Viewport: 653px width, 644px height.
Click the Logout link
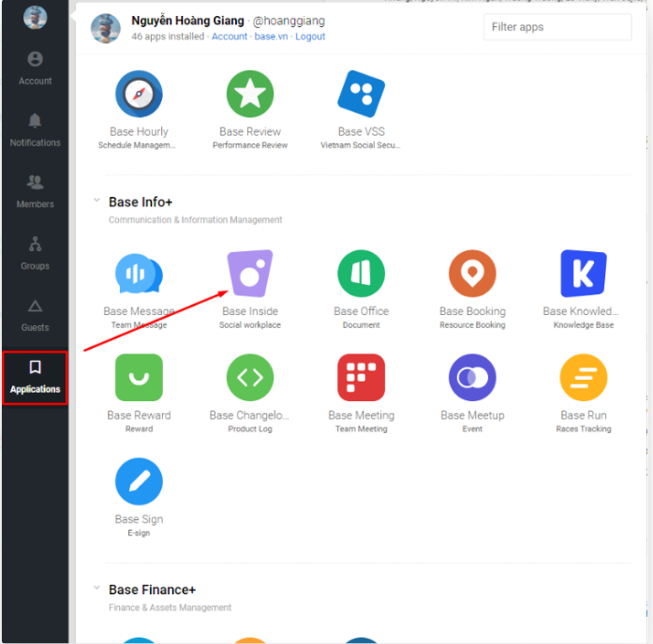pos(310,37)
